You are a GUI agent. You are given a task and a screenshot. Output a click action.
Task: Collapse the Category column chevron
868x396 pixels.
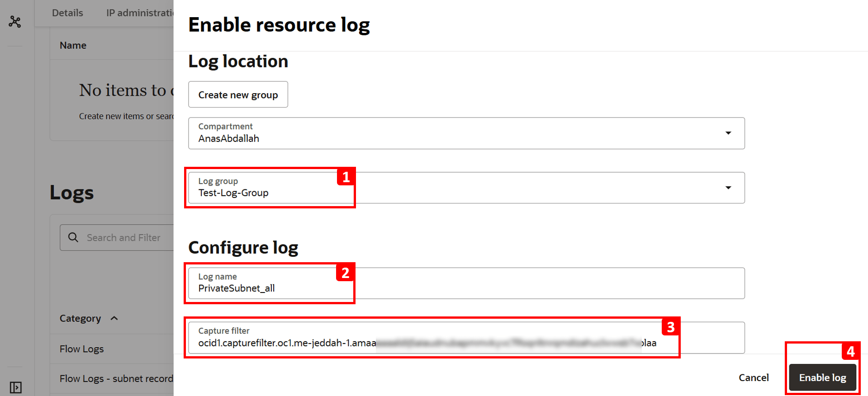click(x=114, y=318)
